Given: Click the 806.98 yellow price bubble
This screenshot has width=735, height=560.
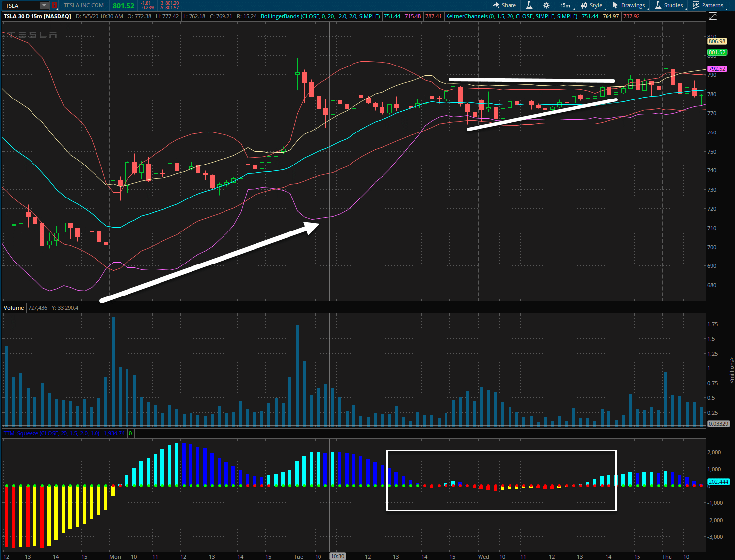Looking at the screenshot, I should pos(717,41).
